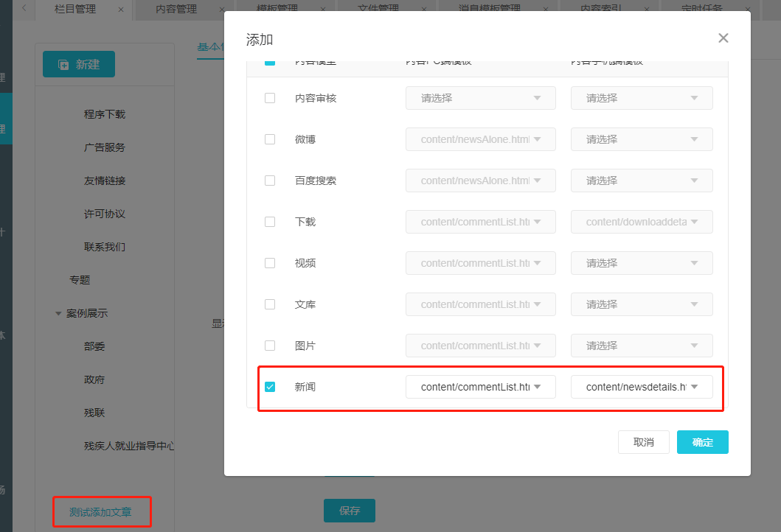Check the 文库 checkbox
Image resolution: width=781 pixels, height=532 pixels.
(x=270, y=304)
